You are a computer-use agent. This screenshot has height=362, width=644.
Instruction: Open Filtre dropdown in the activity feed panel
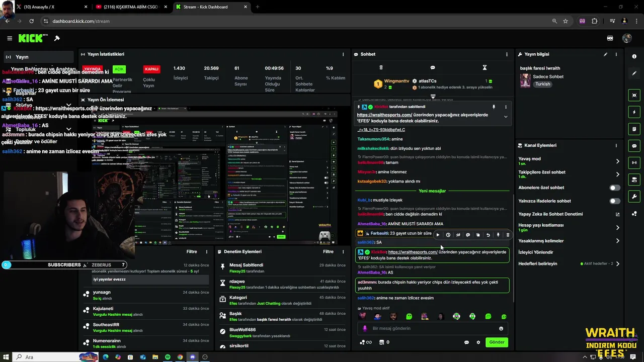(192, 251)
